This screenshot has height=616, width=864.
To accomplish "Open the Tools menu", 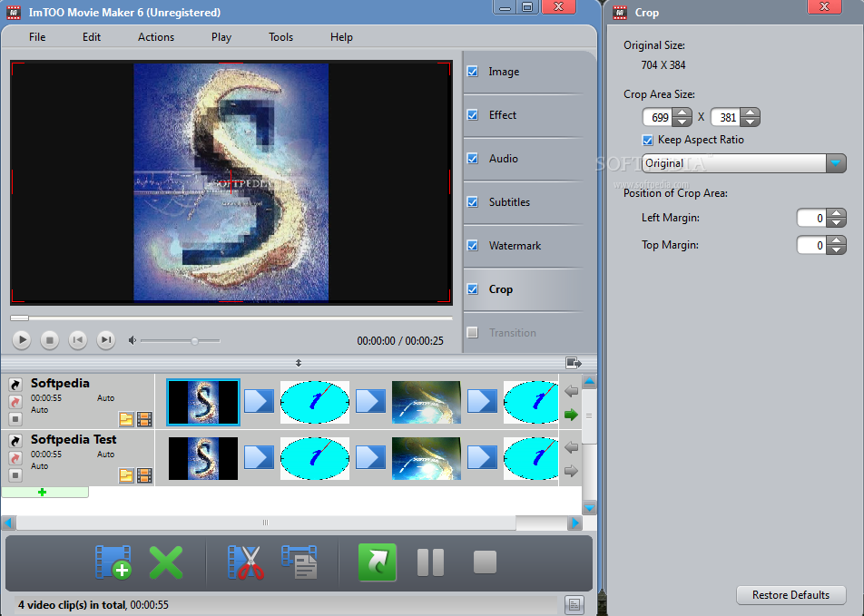I will tap(280, 37).
